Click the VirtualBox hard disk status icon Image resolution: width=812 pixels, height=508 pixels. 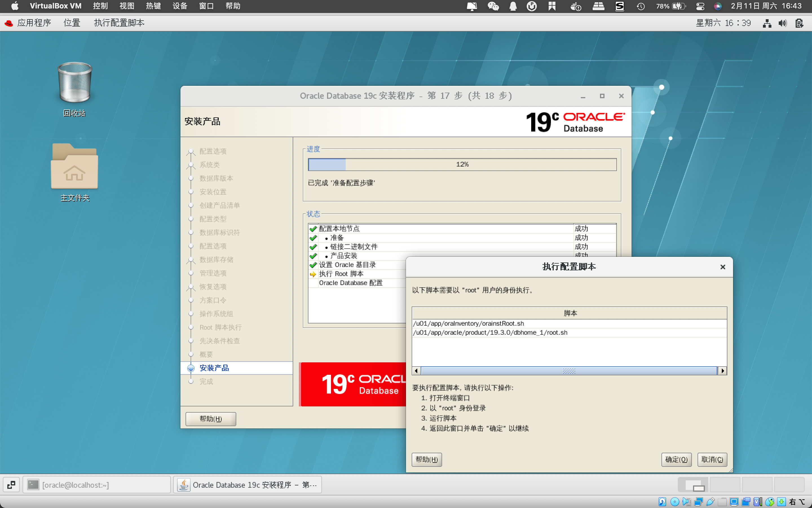(662, 502)
